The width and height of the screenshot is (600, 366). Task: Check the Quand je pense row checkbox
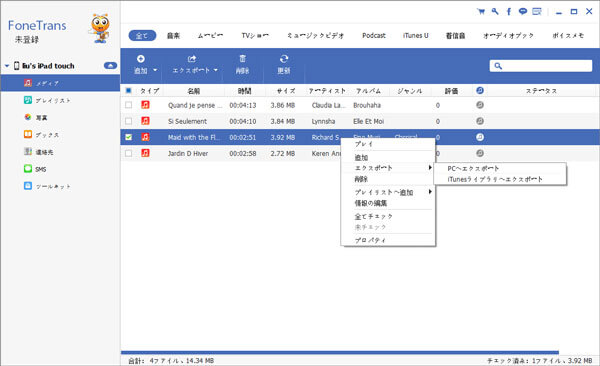point(129,105)
